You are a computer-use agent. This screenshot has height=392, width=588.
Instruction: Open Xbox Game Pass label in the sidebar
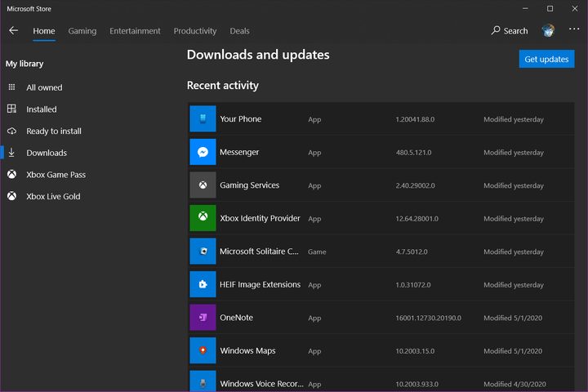(x=56, y=175)
